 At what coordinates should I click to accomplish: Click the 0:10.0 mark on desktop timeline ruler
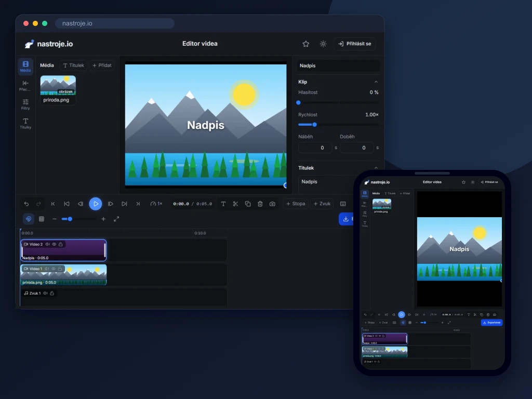click(x=200, y=233)
